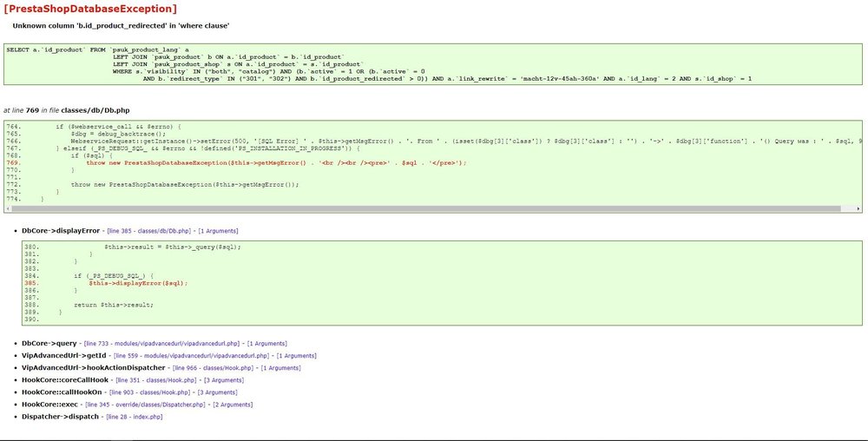The width and height of the screenshot is (868, 441).
Task: Click code line 'return $this->result;'
Action: coord(114,305)
